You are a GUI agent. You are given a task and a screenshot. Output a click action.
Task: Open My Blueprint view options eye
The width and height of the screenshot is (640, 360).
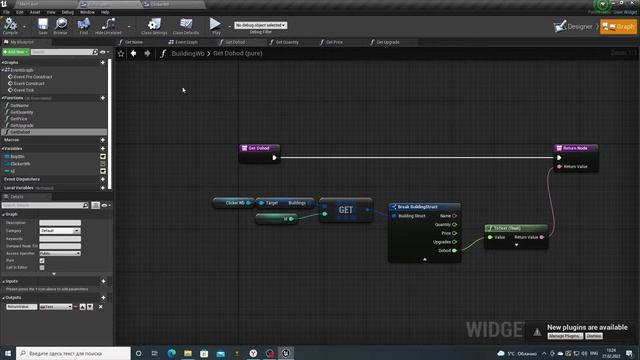[x=103, y=52]
